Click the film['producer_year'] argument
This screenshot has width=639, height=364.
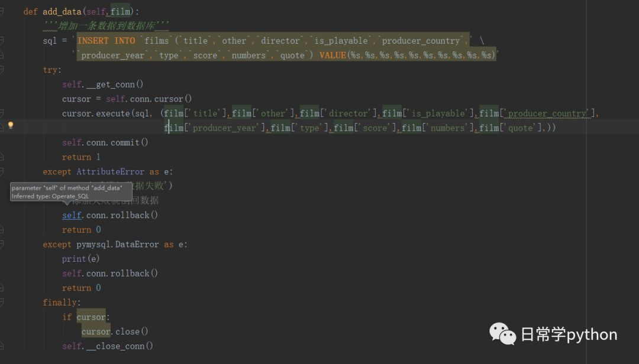tap(214, 128)
